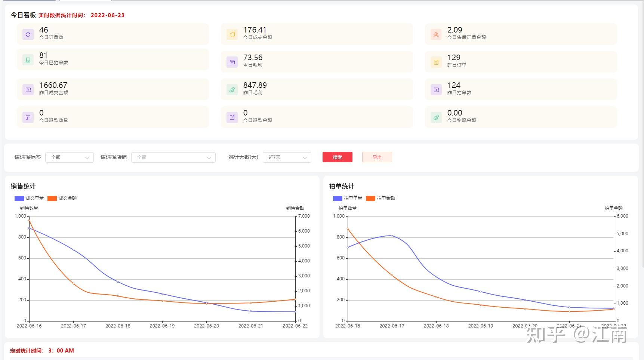
Task: Click the red 搜索 button
Action: 338,157
